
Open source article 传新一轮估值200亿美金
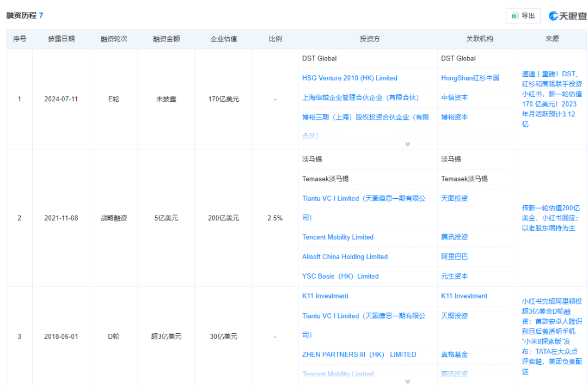(x=551, y=218)
